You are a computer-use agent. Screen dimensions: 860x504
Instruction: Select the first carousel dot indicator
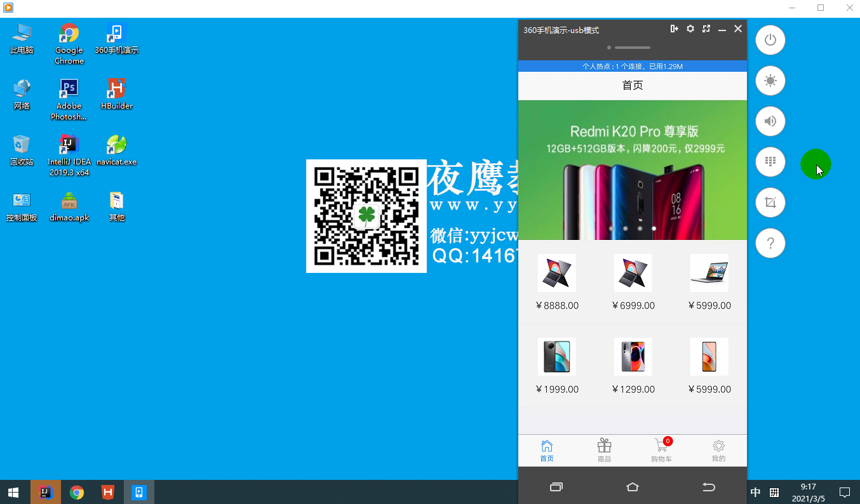[x=611, y=228]
